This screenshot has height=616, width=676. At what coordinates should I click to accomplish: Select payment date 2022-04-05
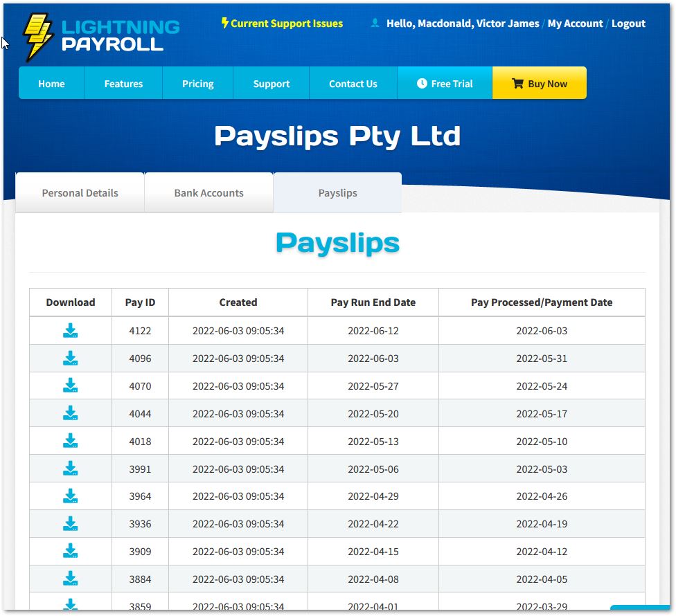pyautogui.click(x=542, y=579)
